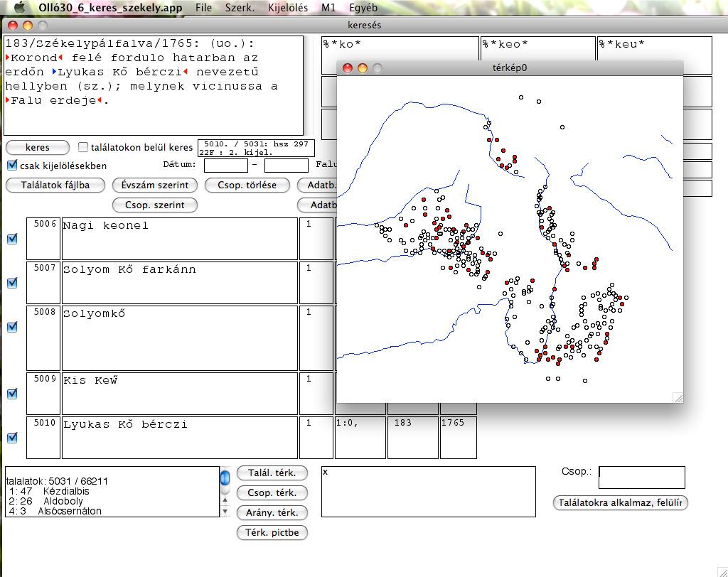Click the keres button
Viewport: 728px width, 577px height.
tap(38, 148)
